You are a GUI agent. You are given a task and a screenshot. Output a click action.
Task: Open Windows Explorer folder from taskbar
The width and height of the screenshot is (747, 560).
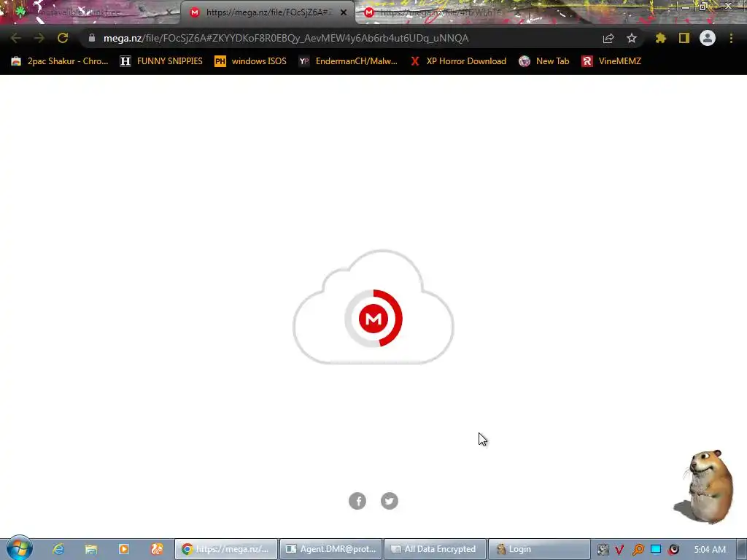[91, 549]
